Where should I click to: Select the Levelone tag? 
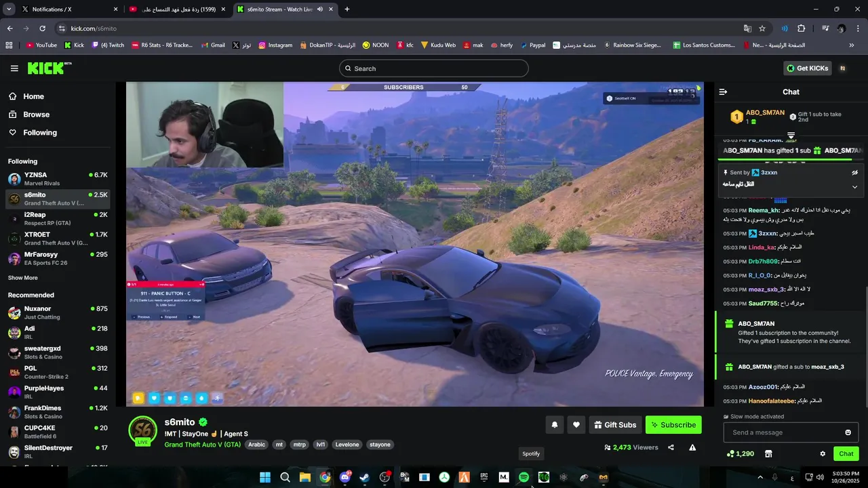(347, 445)
